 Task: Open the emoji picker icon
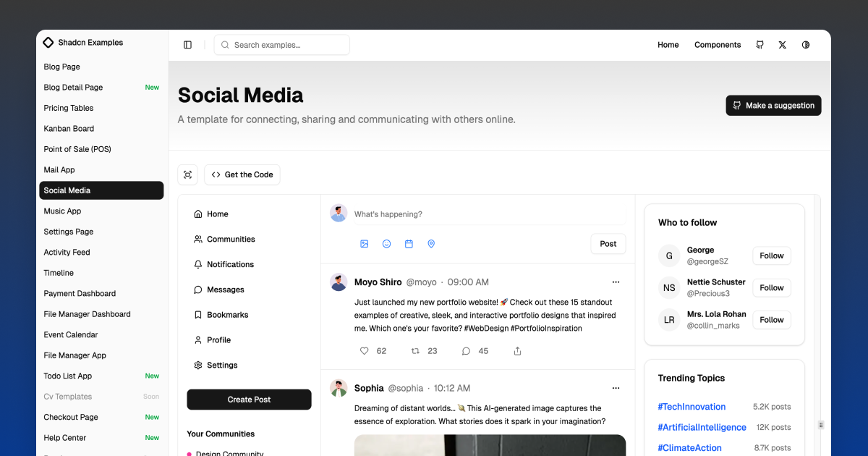click(x=386, y=244)
